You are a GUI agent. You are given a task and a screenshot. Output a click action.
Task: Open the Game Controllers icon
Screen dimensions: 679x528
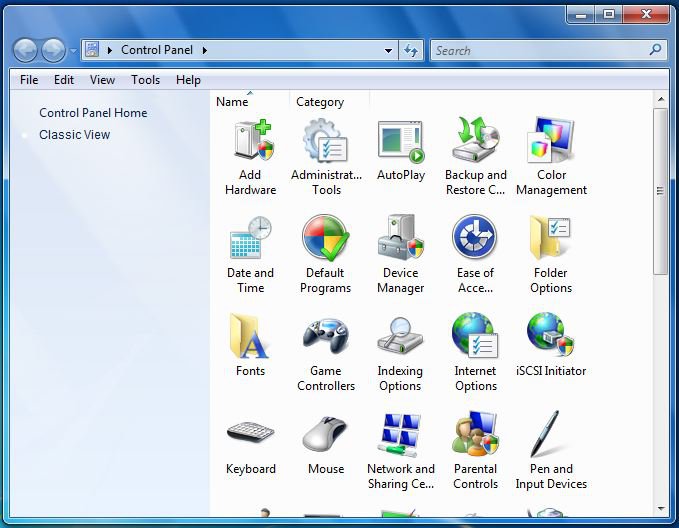tap(326, 336)
